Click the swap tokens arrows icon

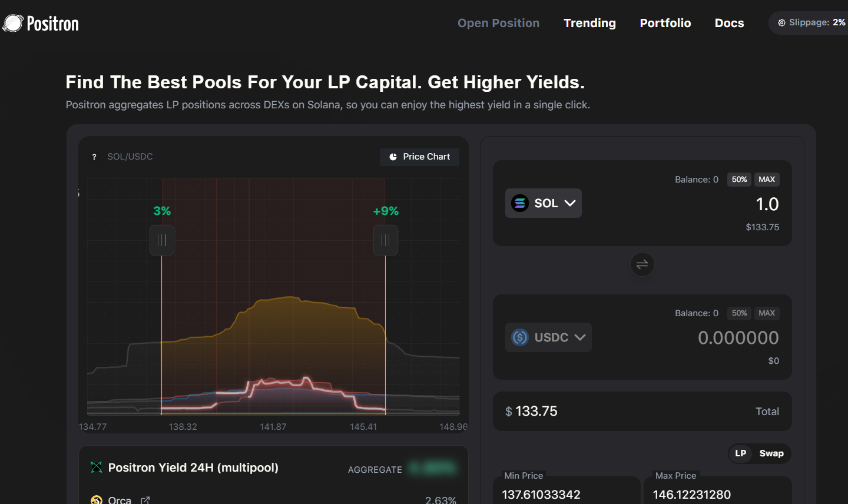coord(642,264)
